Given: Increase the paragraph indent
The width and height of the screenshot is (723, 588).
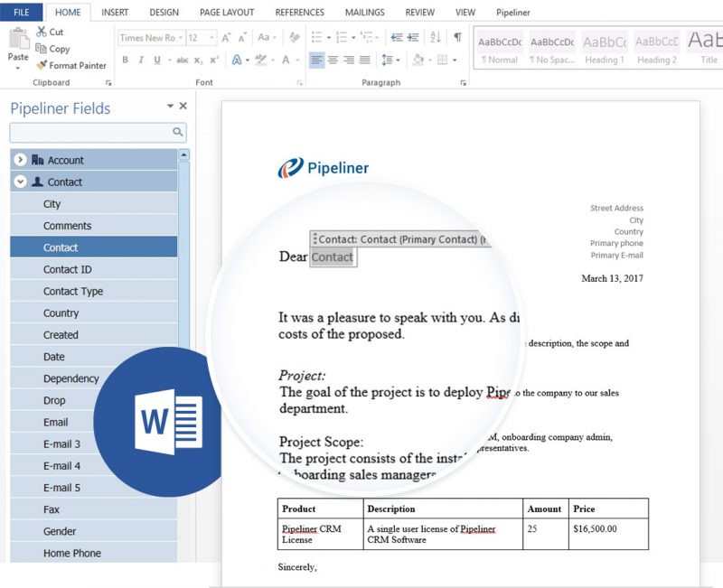Looking at the screenshot, I should [413, 37].
